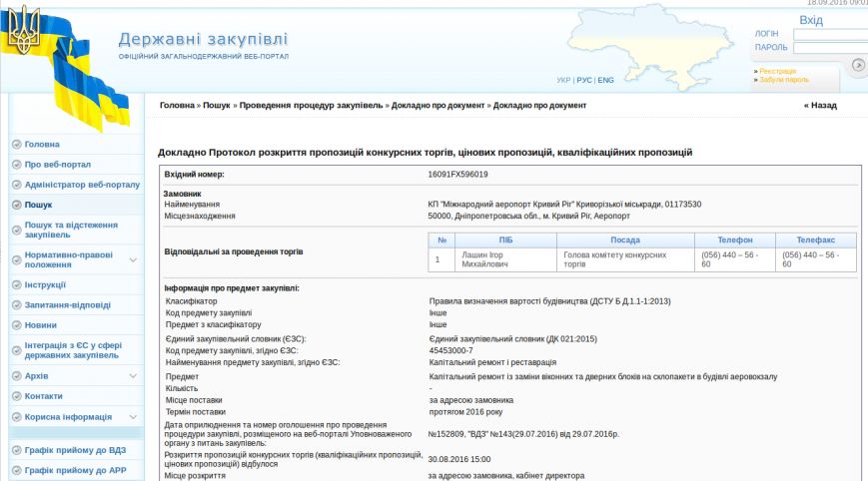
Task: Select text Голова комітету конкурсних торгів
Action: click(x=615, y=259)
